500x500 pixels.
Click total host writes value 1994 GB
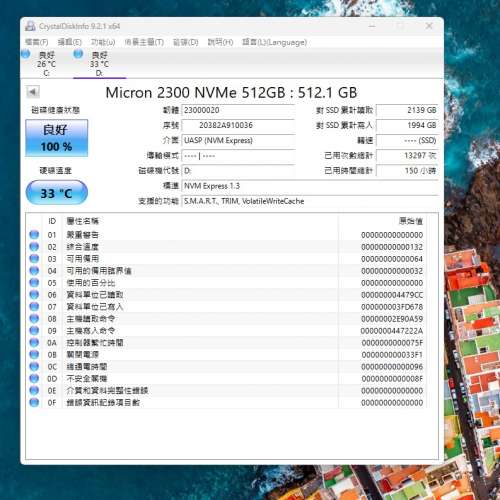pos(407,125)
